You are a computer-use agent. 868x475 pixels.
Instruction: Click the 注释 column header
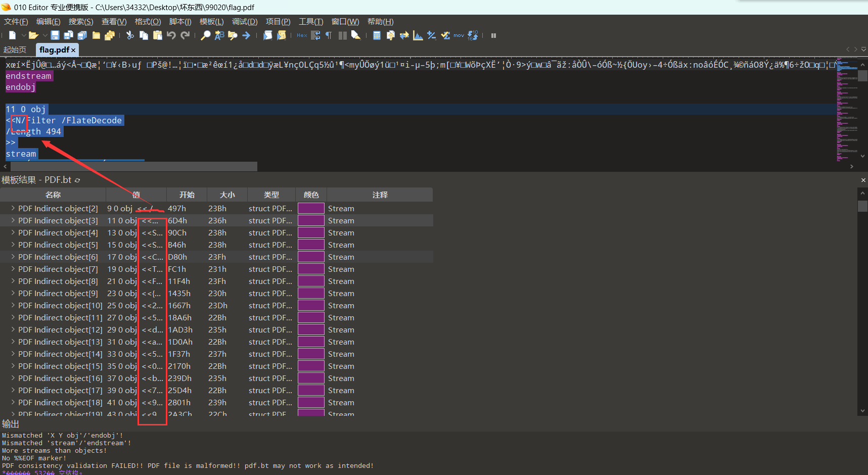[x=380, y=195]
